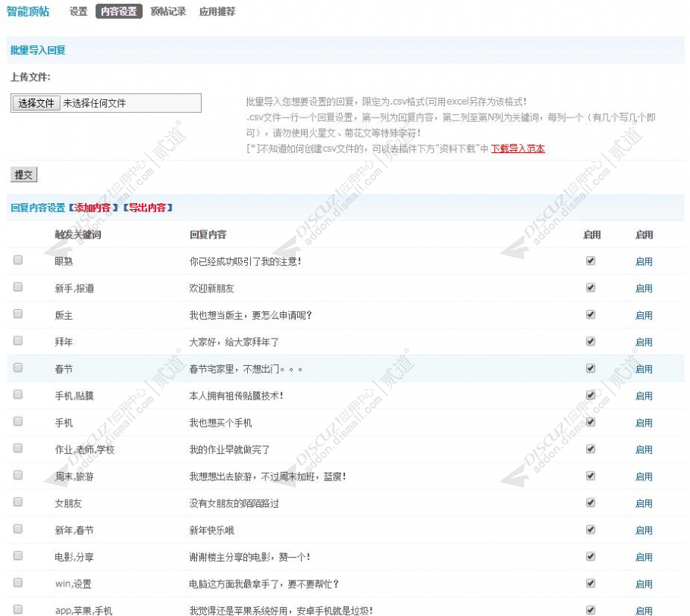Image resolution: width=690 pixels, height=616 pixels.
Task: Tick the select checkbox for 拜年 row
Action: pos(18,340)
